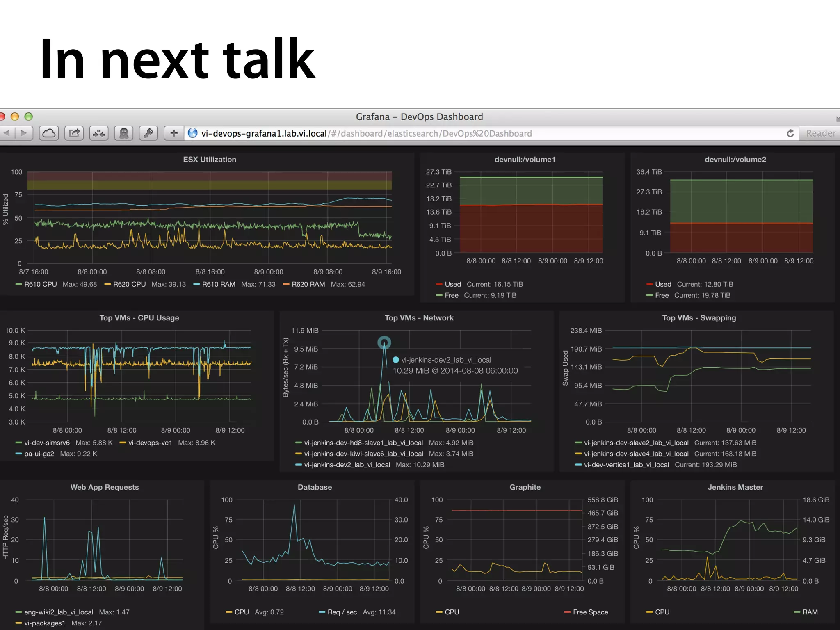Click the iCloud Tabs button

coord(49,133)
